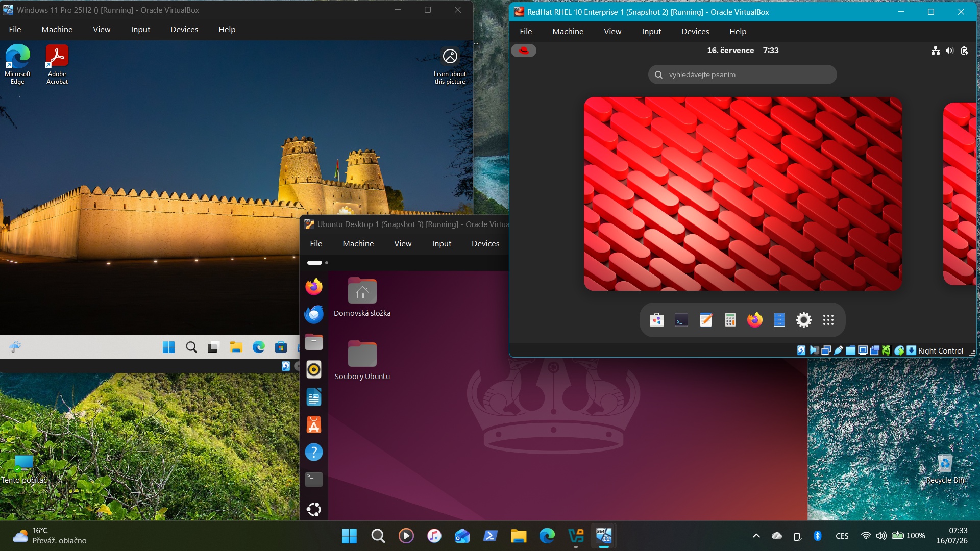The width and height of the screenshot is (980, 551).
Task: Open Adobe Acrobat shortcut in Windows 11 VM
Action: (x=57, y=64)
